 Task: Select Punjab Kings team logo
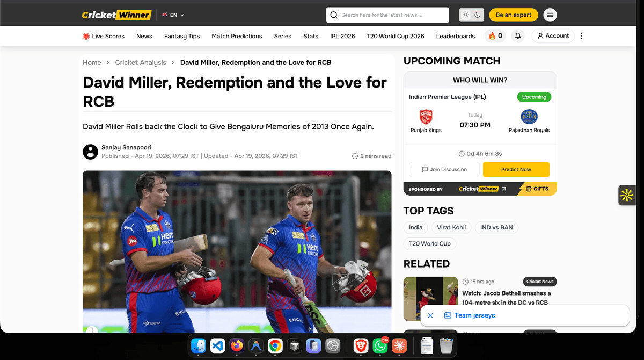(426, 117)
